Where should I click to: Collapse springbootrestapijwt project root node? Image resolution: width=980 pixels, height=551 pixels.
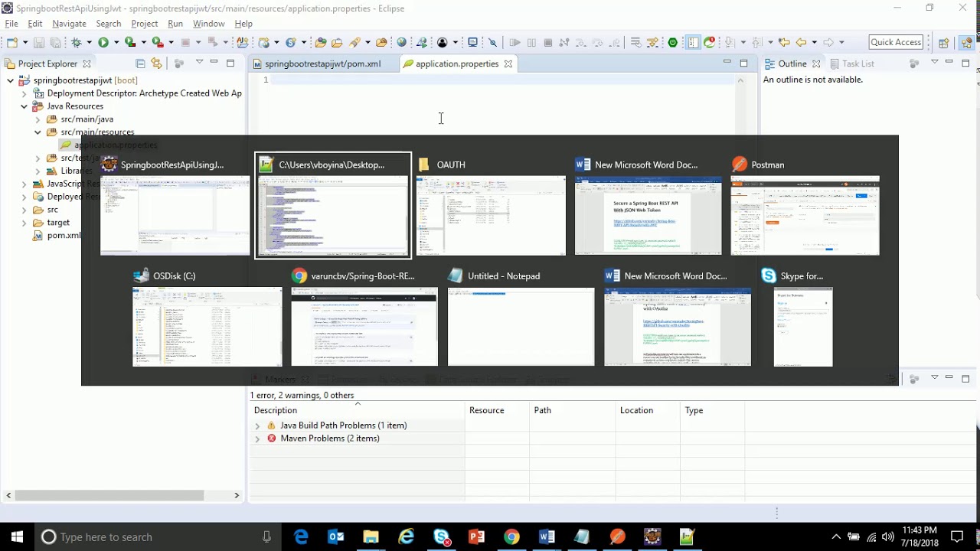click(11, 80)
